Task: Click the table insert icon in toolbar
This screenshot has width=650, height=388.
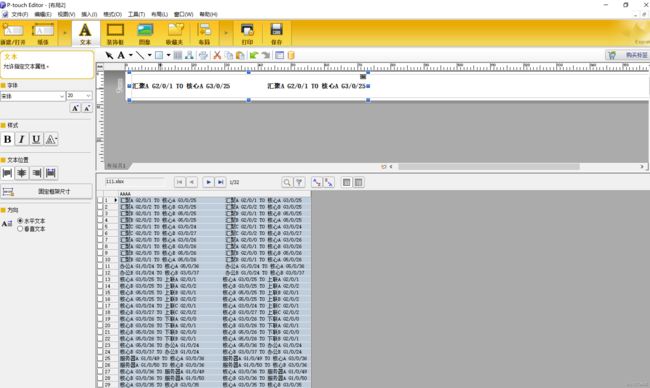Action: click(x=178, y=55)
